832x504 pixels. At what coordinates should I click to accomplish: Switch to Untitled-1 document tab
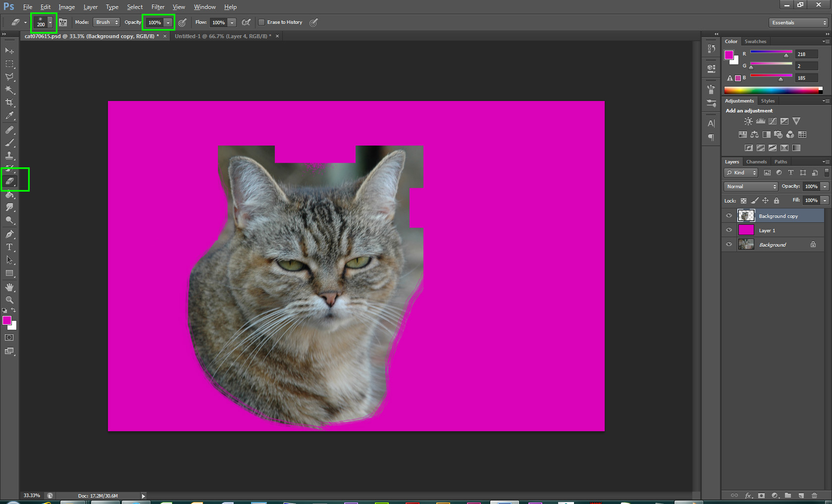[222, 36]
